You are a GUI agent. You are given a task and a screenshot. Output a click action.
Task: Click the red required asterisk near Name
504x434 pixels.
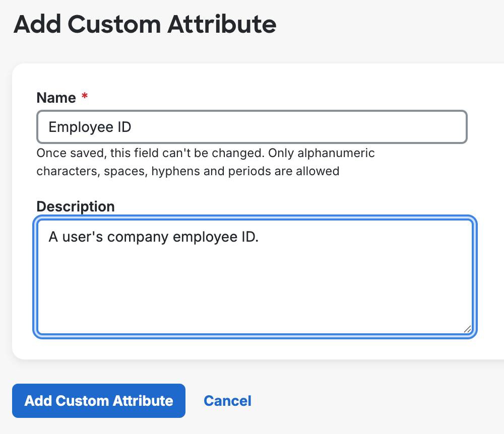point(84,97)
